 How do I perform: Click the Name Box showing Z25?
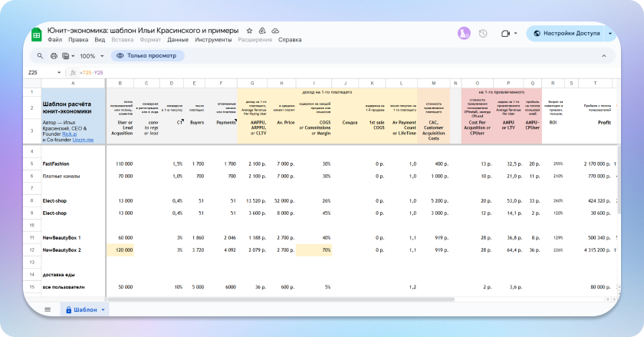[38, 72]
